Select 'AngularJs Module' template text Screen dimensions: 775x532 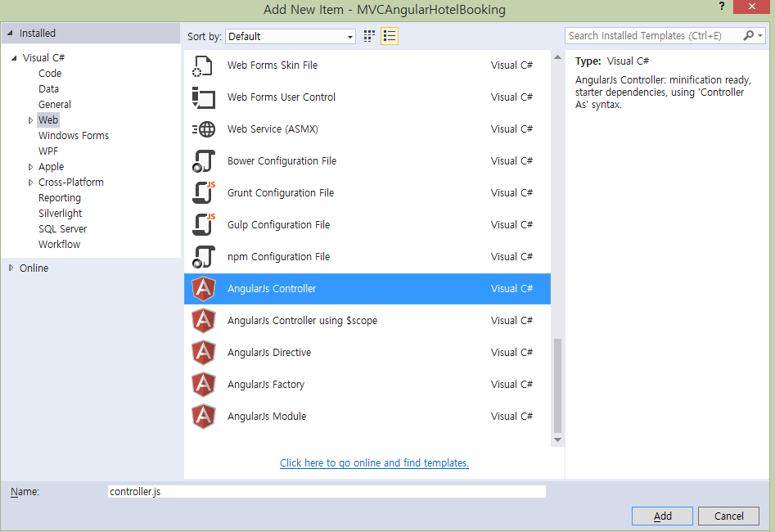267,417
